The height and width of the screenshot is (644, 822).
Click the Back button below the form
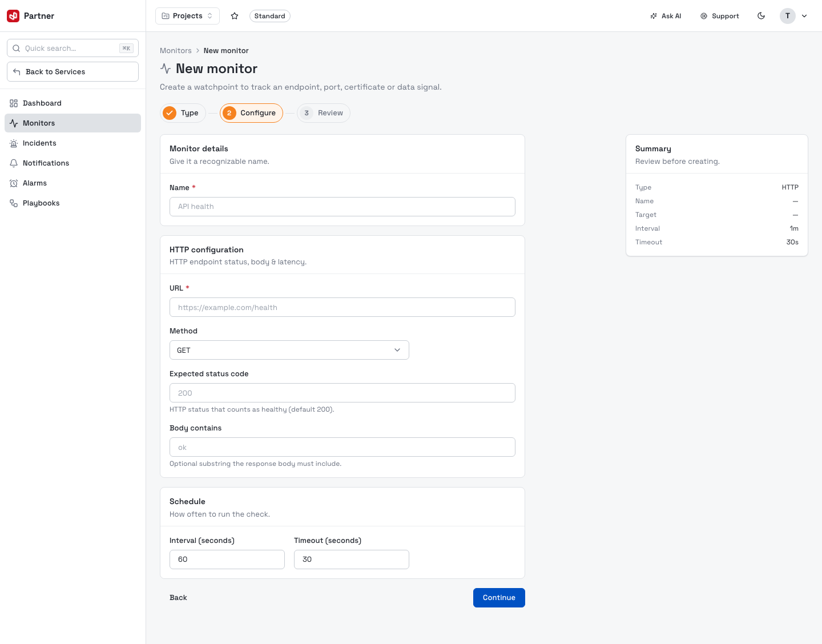[x=178, y=598]
